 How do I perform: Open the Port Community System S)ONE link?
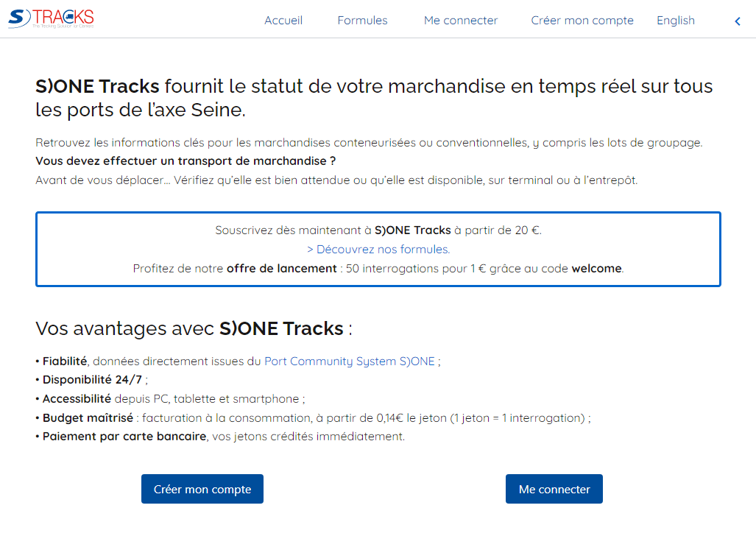(x=350, y=361)
